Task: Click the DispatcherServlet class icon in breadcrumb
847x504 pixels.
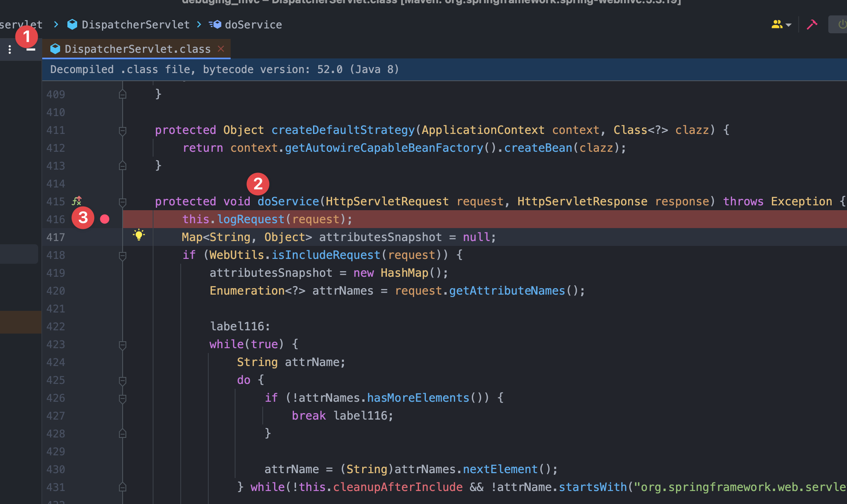Action: pos(72,25)
